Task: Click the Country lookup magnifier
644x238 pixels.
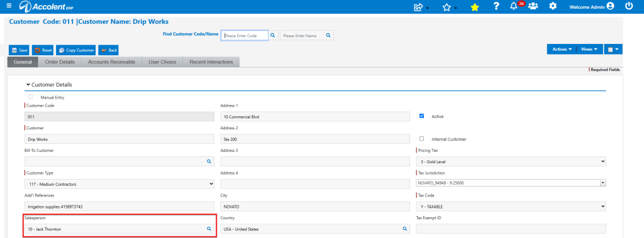Action: point(404,229)
